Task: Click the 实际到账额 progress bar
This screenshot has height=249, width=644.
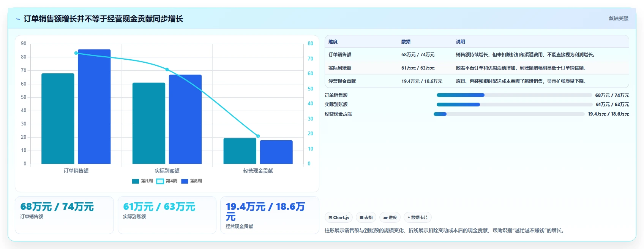Action: click(515, 105)
